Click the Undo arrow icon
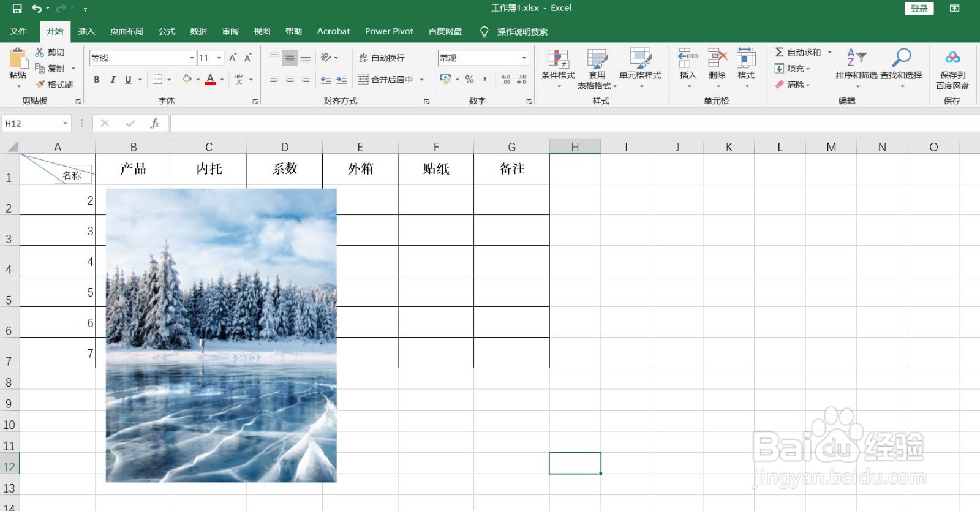Image resolution: width=980 pixels, height=511 pixels. (37, 9)
